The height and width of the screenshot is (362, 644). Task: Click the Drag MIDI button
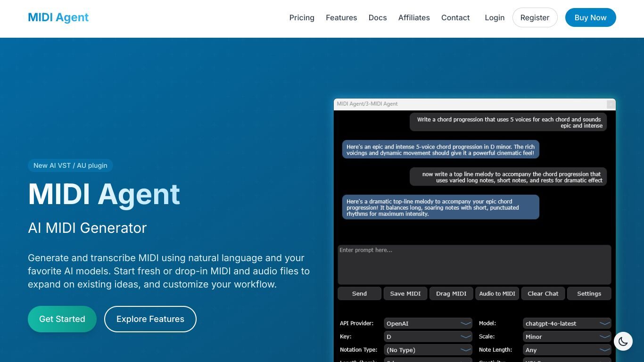tap(451, 293)
